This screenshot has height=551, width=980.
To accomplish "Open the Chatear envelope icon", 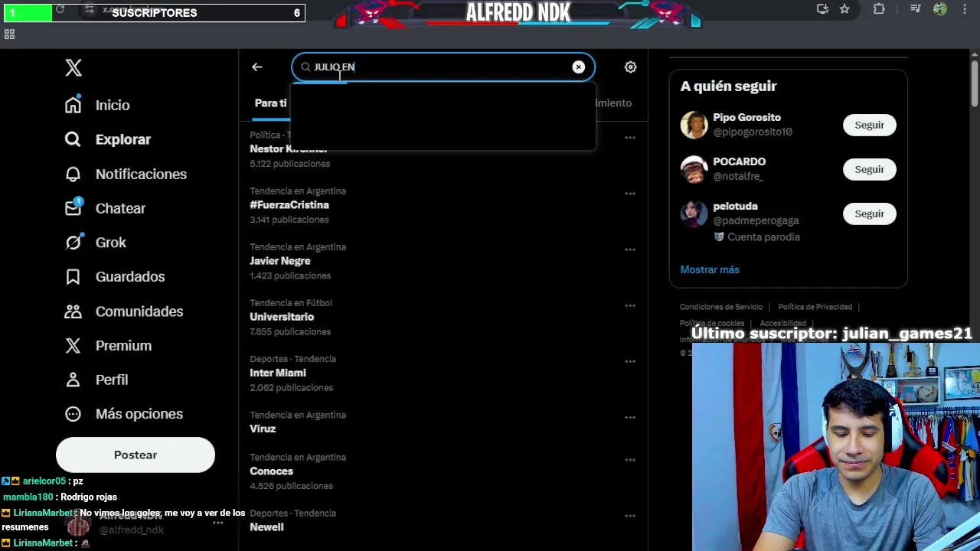I will tap(73, 207).
